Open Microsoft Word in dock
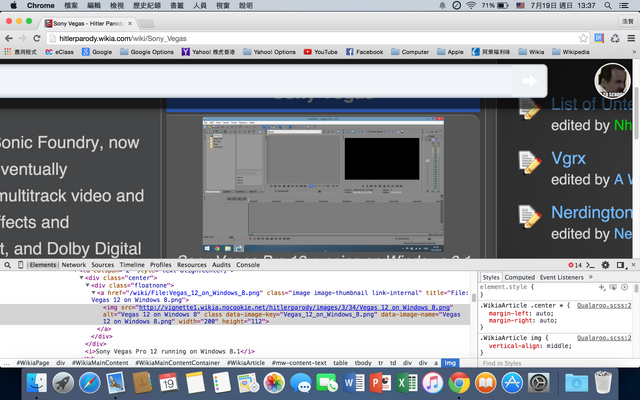The width and height of the screenshot is (640, 400). (x=353, y=383)
